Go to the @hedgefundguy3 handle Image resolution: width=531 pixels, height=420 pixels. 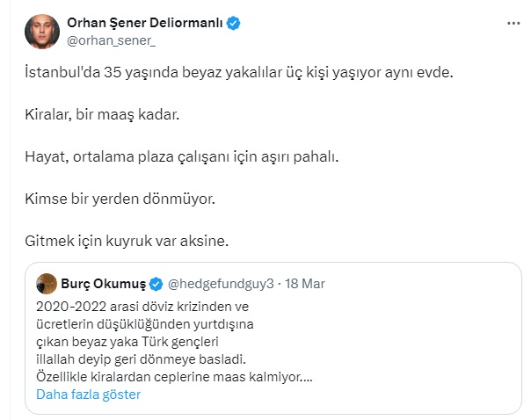222,284
